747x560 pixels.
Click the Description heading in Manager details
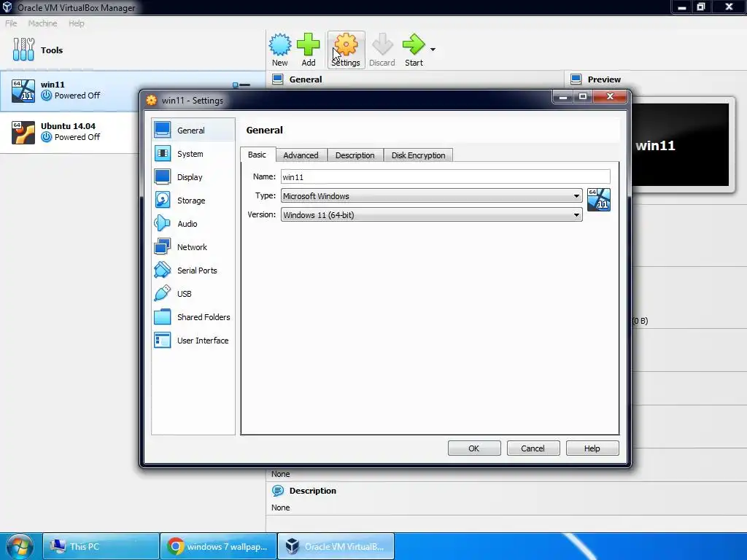pos(312,491)
